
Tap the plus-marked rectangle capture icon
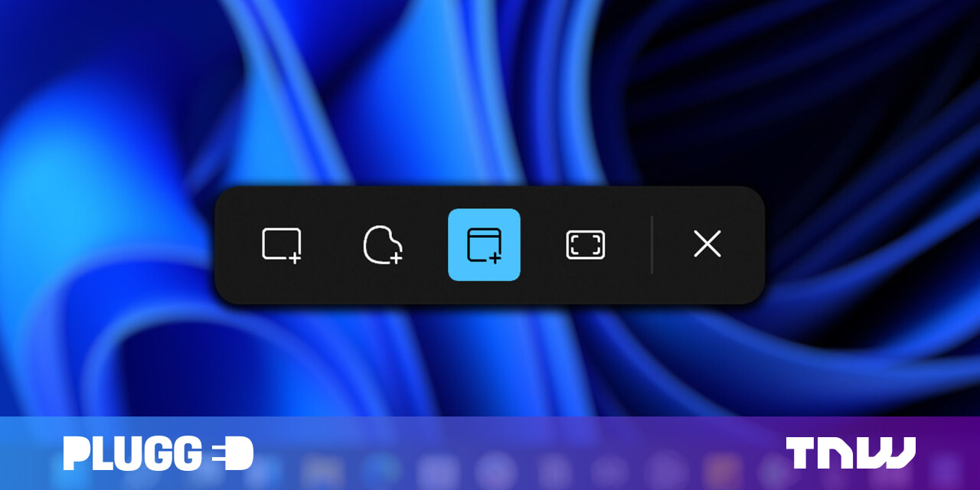click(280, 244)
